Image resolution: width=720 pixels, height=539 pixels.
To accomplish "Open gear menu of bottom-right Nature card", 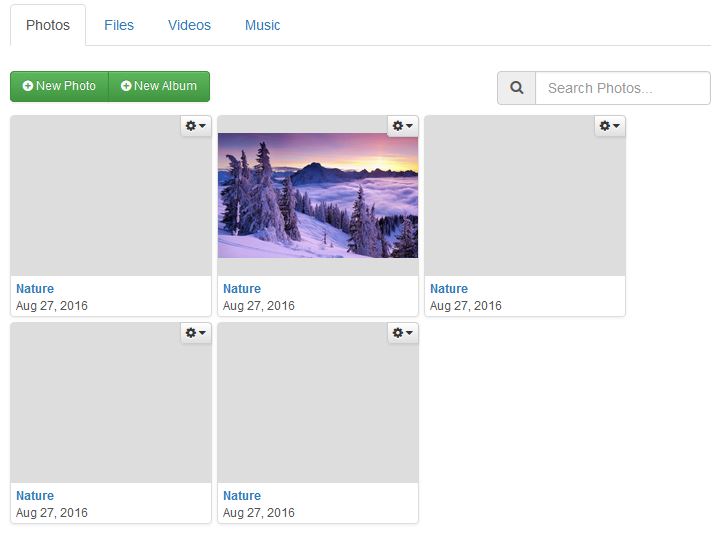I will coord(403,332).
